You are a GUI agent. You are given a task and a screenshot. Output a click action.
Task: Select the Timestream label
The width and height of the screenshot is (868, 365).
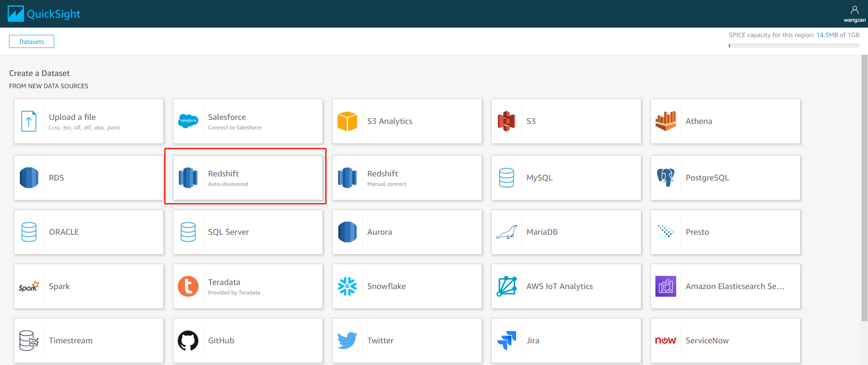tap(71, 341)
